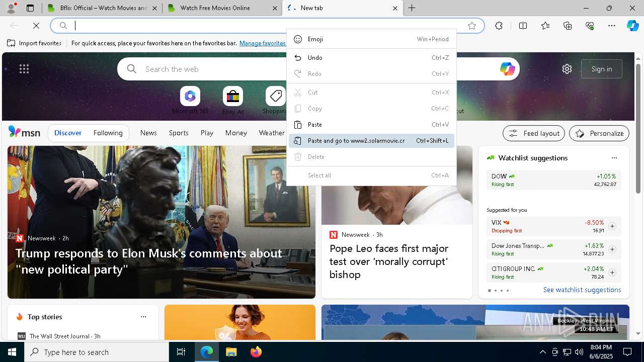This screenshot has width=644, height=362.
Task: Open Settings and more ellipsis menu
Action: [x=612, y=26]
